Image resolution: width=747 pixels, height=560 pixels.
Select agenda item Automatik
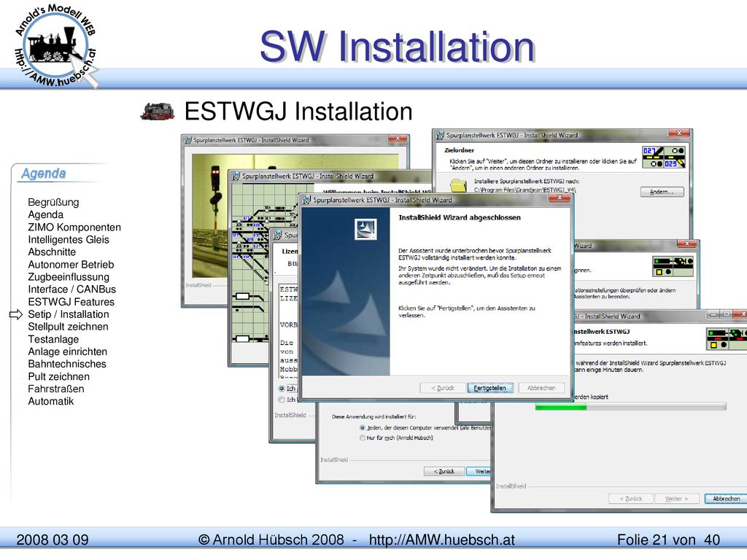pos(51,402)
